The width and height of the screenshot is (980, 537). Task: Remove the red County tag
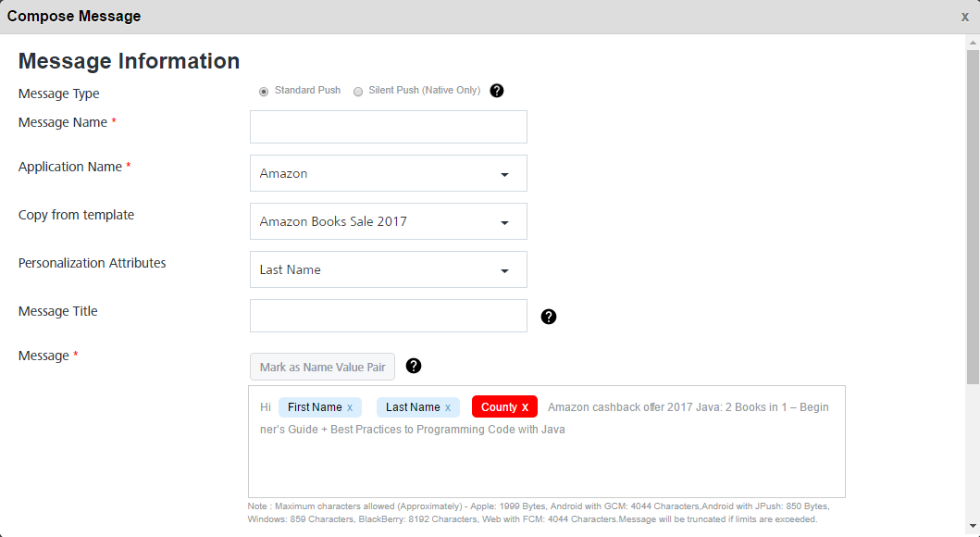click(525, 407)
